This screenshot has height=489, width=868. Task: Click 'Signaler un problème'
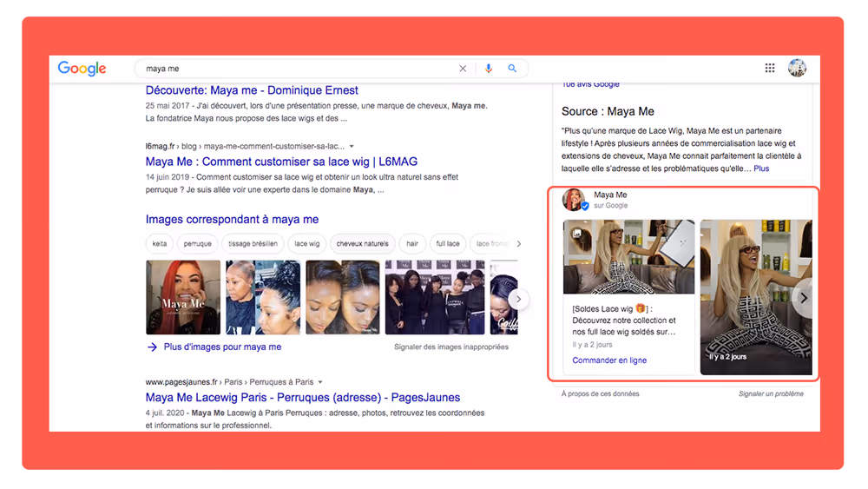click(x=771, y=393)
